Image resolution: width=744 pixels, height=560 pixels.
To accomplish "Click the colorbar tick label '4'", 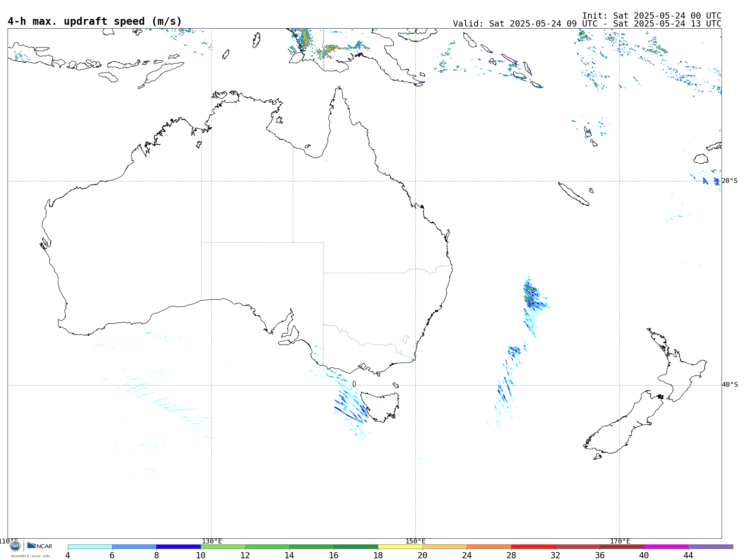I will (68, 555).
